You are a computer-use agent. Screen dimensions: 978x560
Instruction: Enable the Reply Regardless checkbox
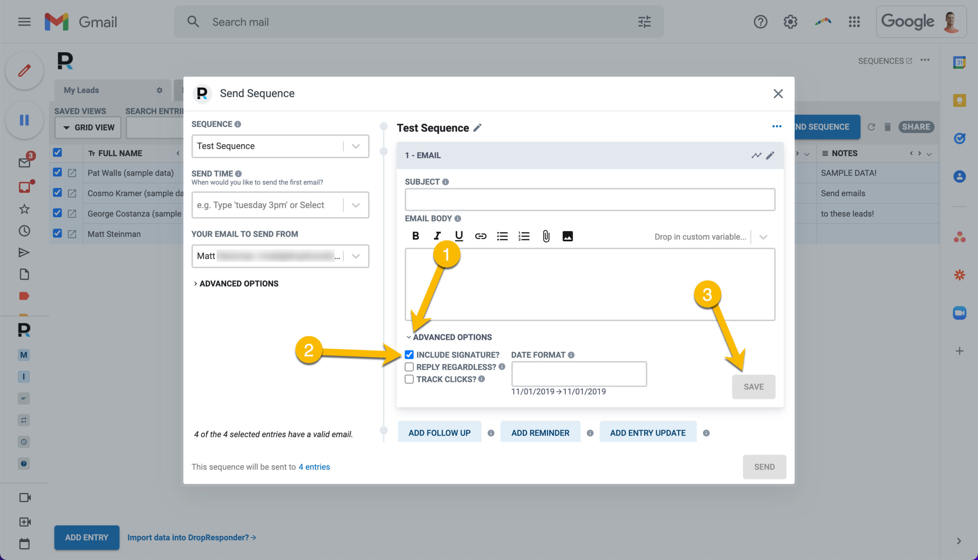pyautogui.click(x=409, y=367)
